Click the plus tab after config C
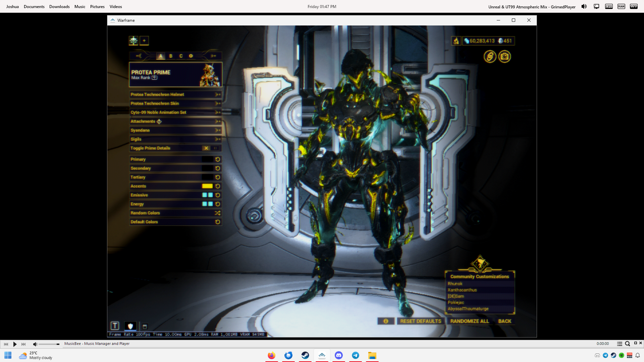 (x=191, y=56)
